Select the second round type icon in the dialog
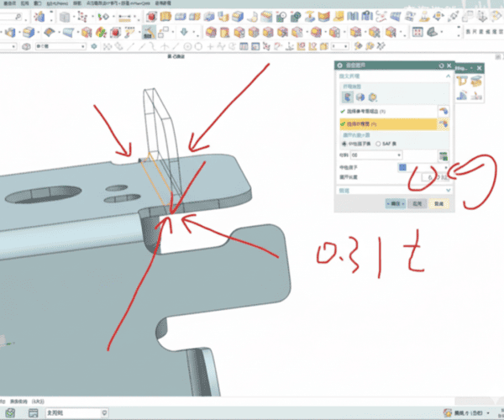The image size is (504, 420). [360, 97]
